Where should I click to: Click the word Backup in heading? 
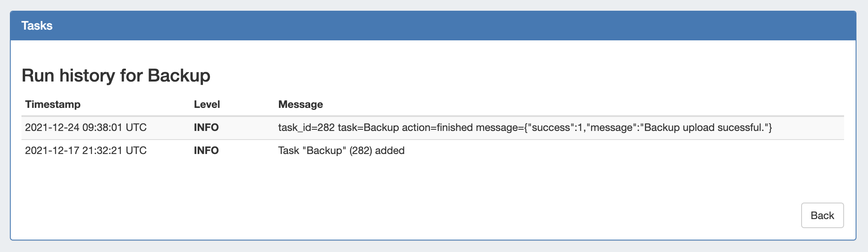[179, 75]
